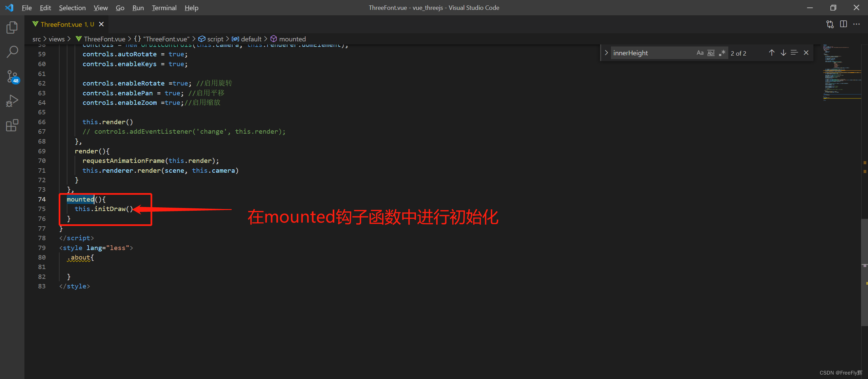Click ThreeFont.vue file breadcrumb
The height and width of the screenshot is (379, 868).
tap(101, 39)
